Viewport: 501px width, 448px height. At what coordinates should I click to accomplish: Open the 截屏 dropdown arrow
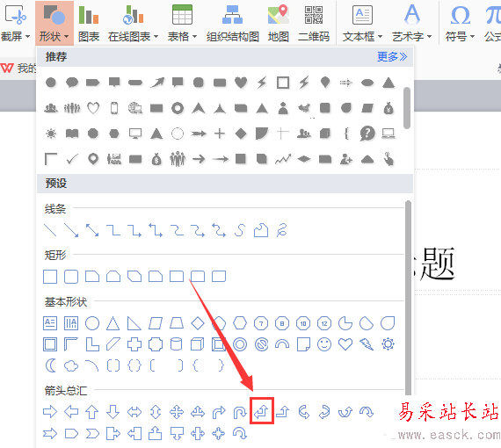(28, 36)
